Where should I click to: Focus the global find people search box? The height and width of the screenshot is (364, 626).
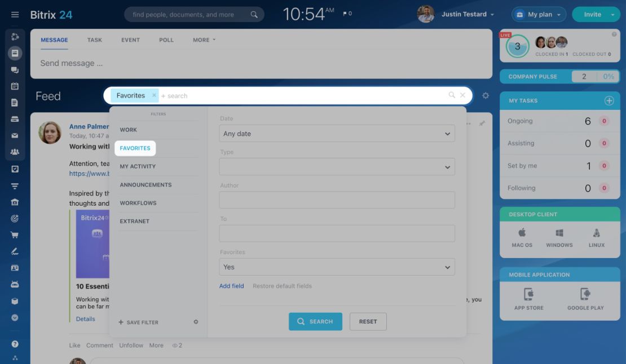coord(194,14)
